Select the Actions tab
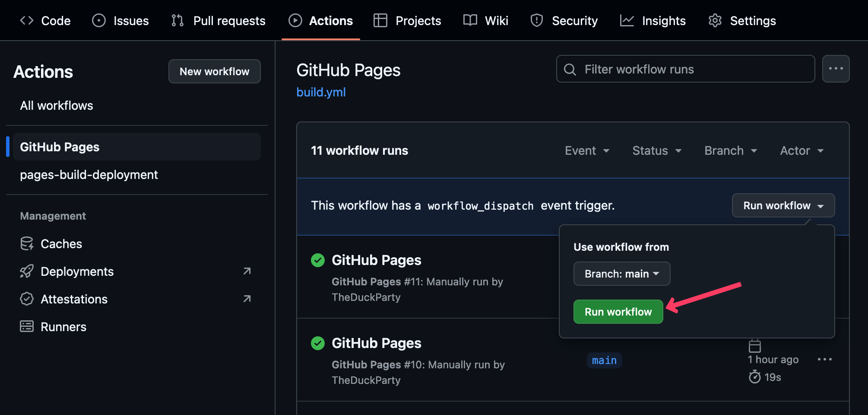This screenshot has width=868, height=415. (321, 21)
